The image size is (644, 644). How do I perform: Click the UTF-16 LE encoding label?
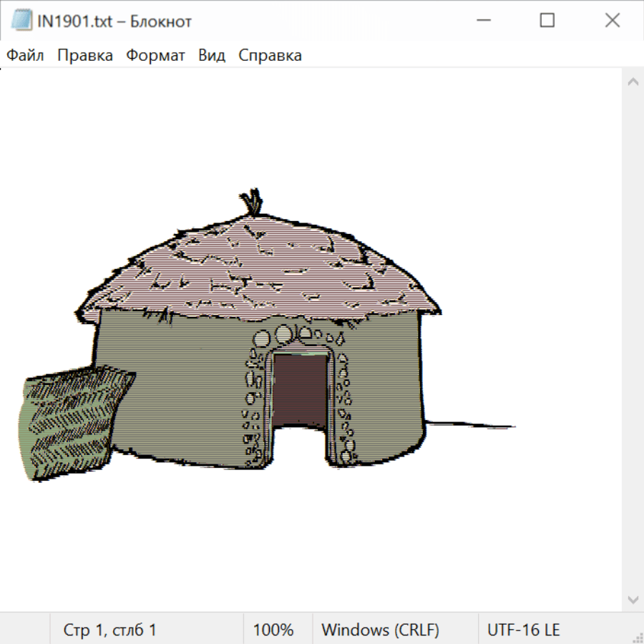point(523,630)
